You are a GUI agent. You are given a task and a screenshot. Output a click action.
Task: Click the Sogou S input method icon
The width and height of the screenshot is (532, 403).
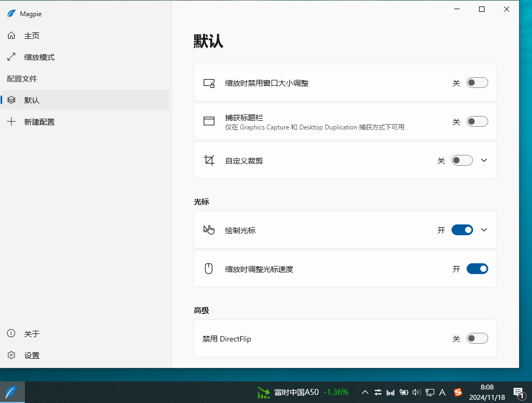457,393
